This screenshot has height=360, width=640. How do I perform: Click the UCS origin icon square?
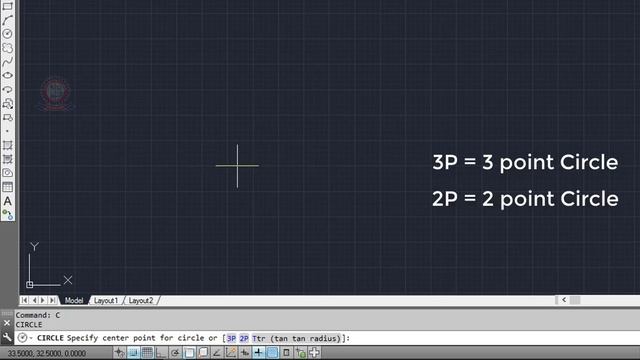click(29, 284)
